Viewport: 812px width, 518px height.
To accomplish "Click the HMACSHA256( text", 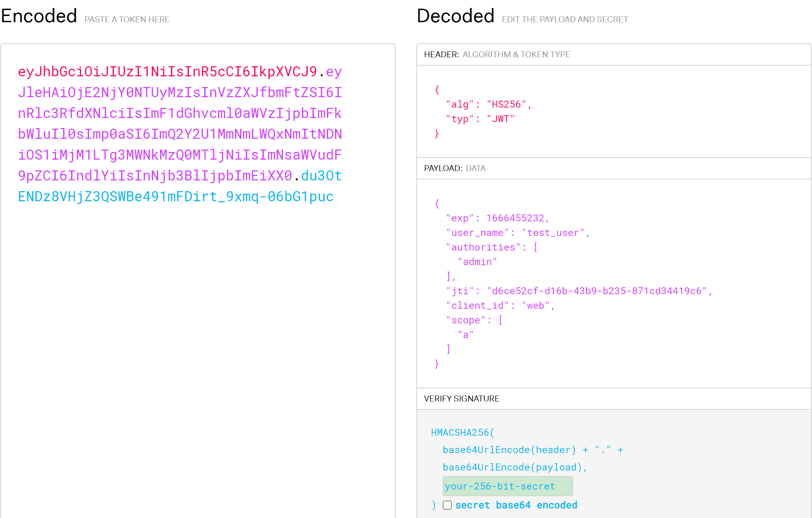I will click(x=463, y=432).
